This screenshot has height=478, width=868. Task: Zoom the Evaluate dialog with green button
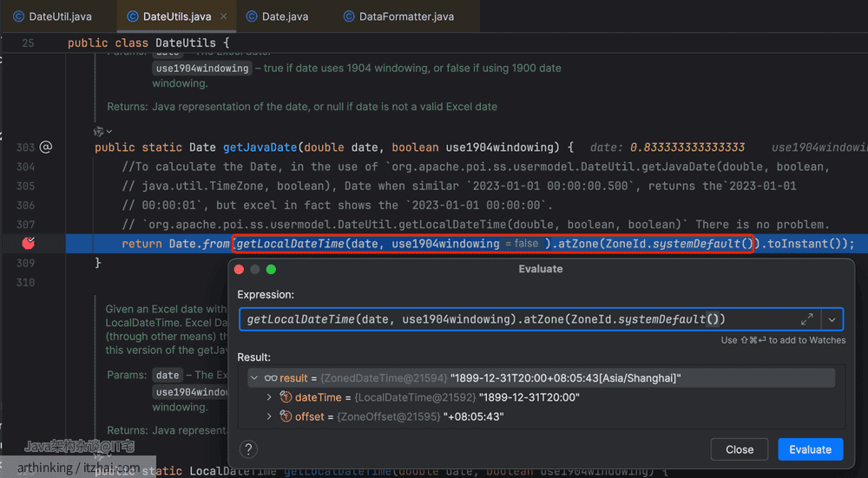[271, 270]
